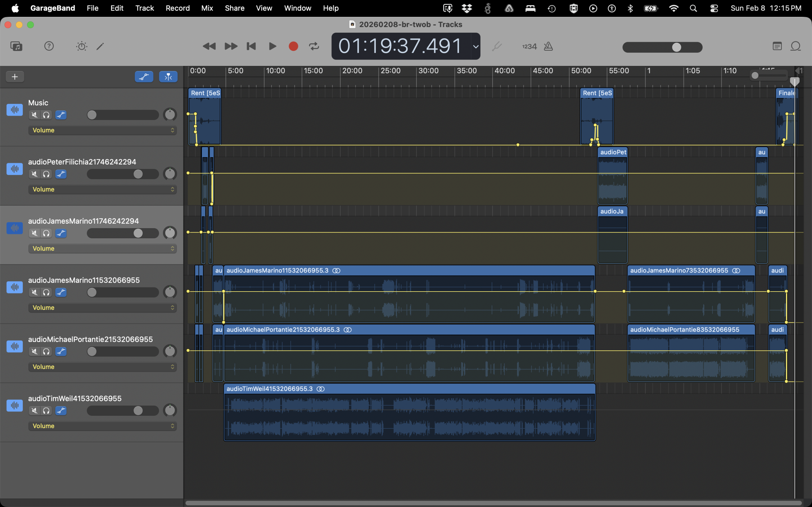Open Volume dropdown for audioTimWeil41532066955

(102, 426)
